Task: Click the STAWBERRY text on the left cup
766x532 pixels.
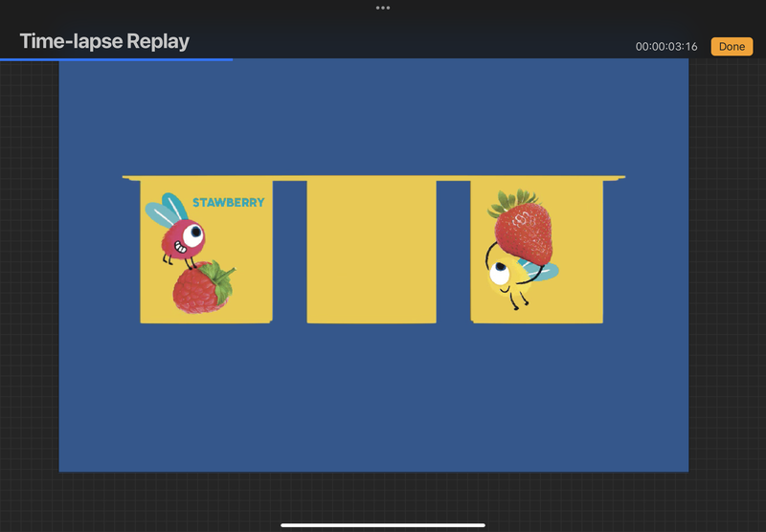Action: tap(228, 203)
